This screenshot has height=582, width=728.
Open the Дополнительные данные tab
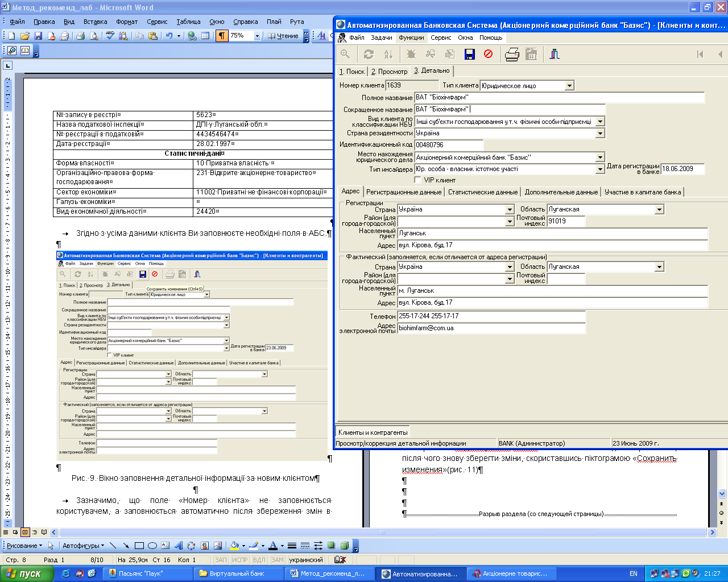tap(561, 192)
